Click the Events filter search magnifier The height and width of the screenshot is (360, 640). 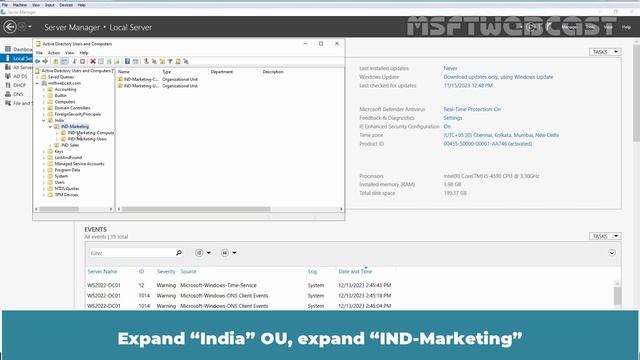pos(178,253)
